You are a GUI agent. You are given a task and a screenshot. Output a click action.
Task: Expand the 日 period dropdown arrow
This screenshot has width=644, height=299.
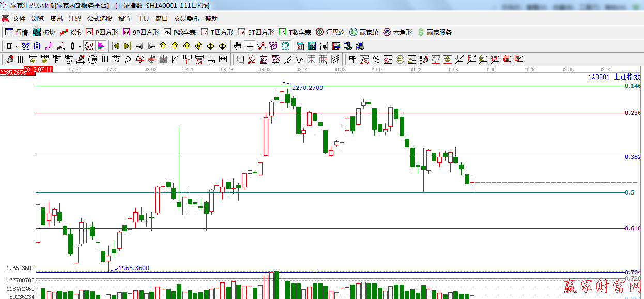pos(16,46)
